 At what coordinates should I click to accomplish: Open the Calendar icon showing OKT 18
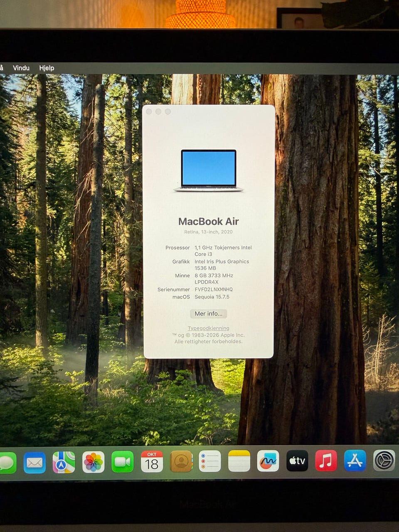(x=152, y=461)
